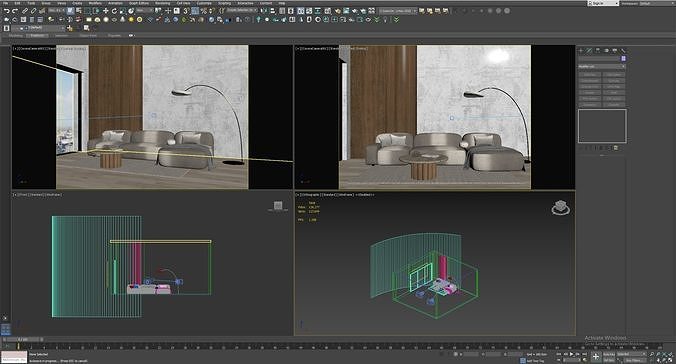Image resolution: width=676 pixels, height=364 pixels.
Task: Toggle the 3D Snaps button
Action: coord(186,11)
